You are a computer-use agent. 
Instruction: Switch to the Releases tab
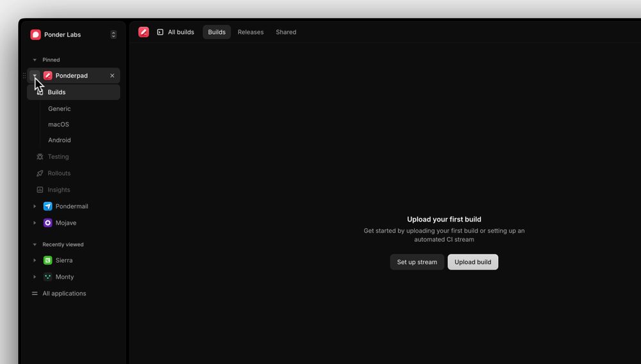251,32
